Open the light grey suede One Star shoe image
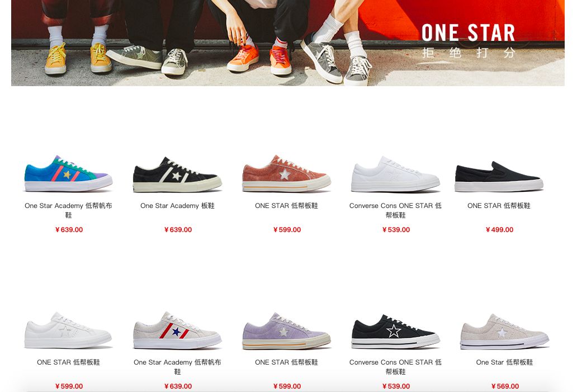Image resolution: width=577 pixels, height=392 pixels. point(504,331)
